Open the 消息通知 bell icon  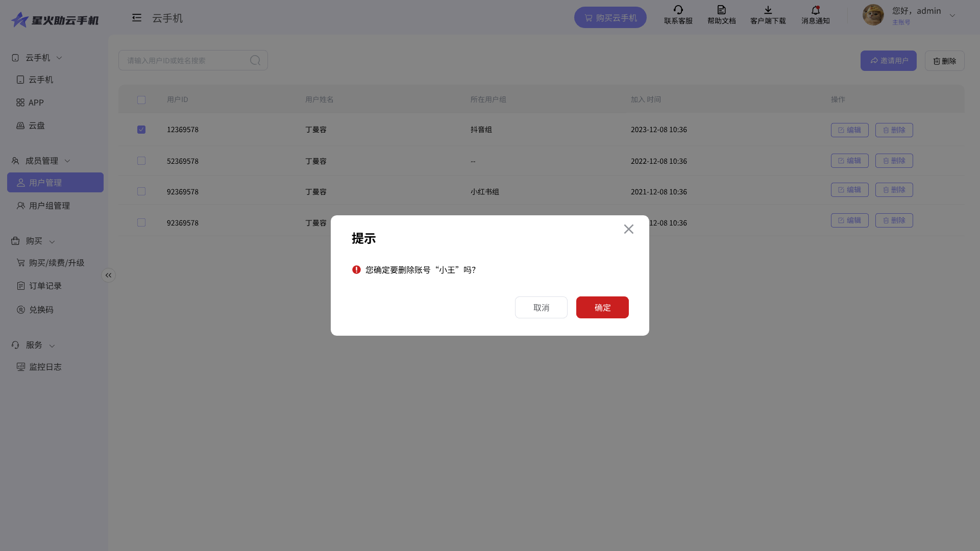[815, 10]
